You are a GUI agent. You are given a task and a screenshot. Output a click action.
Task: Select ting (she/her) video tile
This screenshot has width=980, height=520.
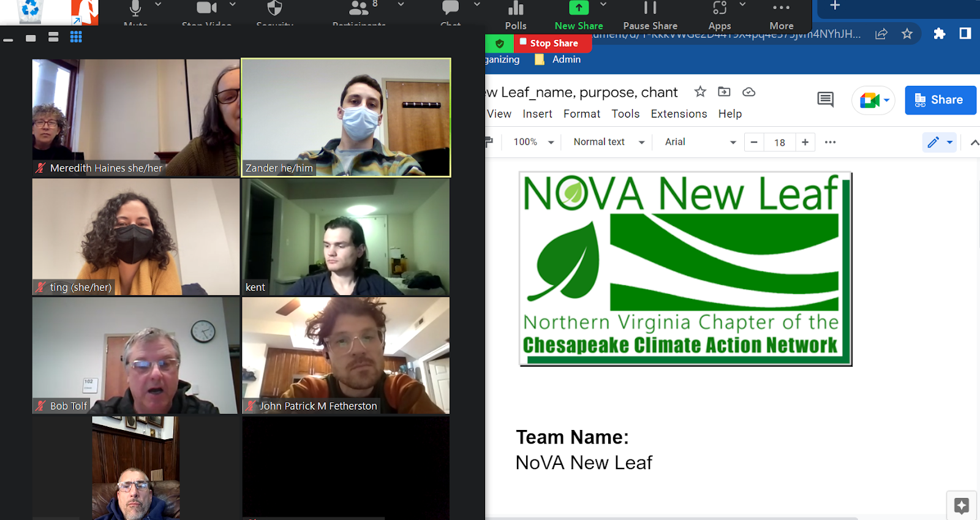point(136,237)
